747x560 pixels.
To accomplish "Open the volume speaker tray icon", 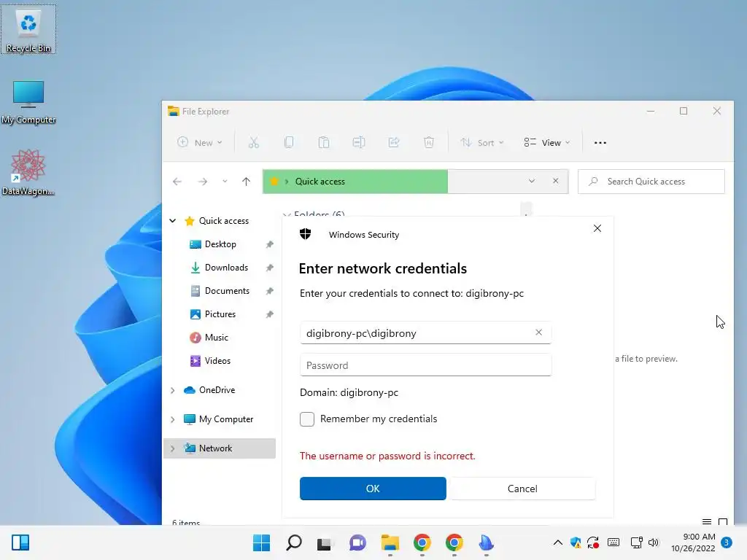I will (654, 542).
